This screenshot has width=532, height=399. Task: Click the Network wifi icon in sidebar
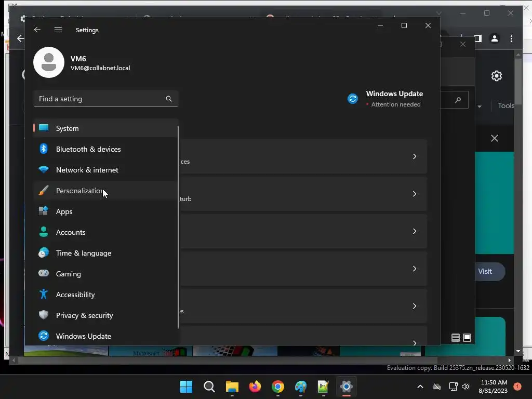[44, 169]
